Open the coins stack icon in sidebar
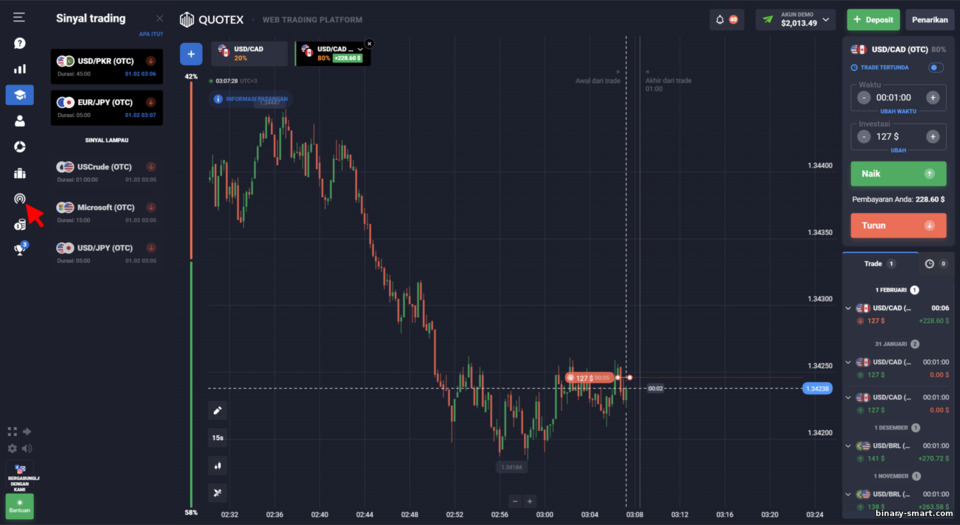Image resolution: width=960 pixels, height=525 pixels. pyautogui.click(x=20, y=225)
